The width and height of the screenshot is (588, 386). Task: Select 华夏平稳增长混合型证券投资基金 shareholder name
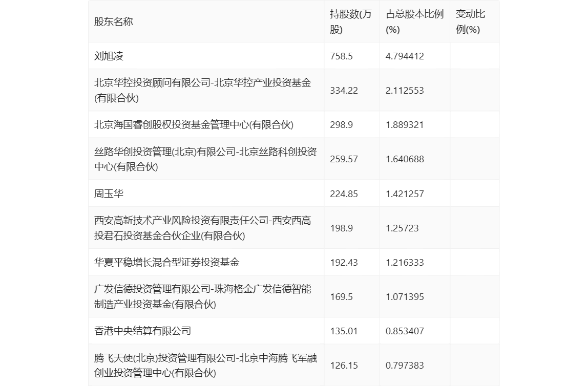pyautogui.click(x=167, y=262)
